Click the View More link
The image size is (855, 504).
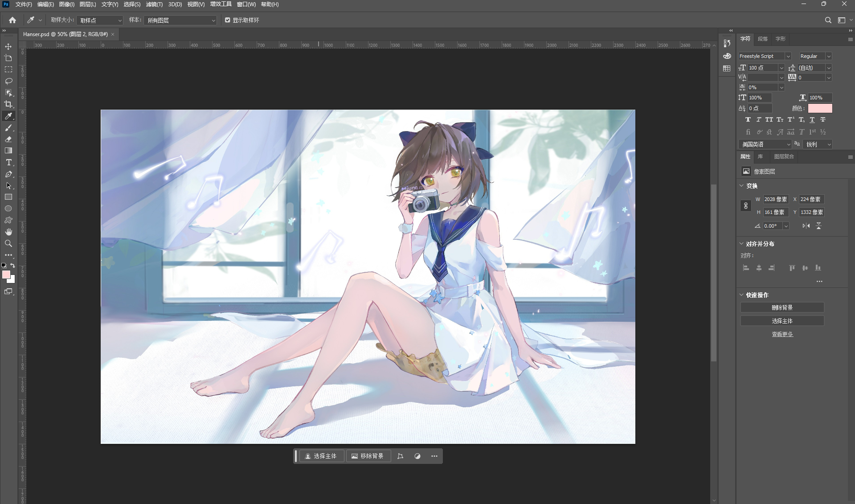(x=782, y=334)
